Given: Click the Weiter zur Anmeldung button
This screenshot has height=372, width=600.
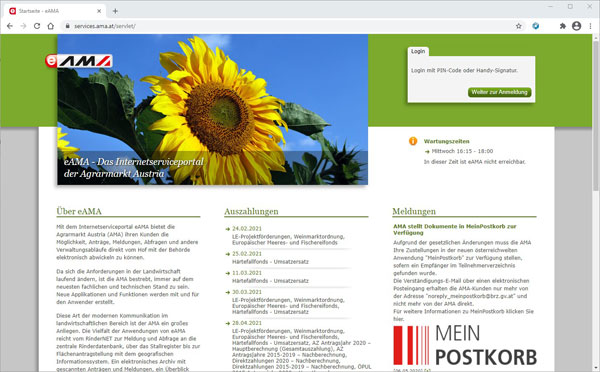Looking at the screenshot, I should (x=499, y=92).
